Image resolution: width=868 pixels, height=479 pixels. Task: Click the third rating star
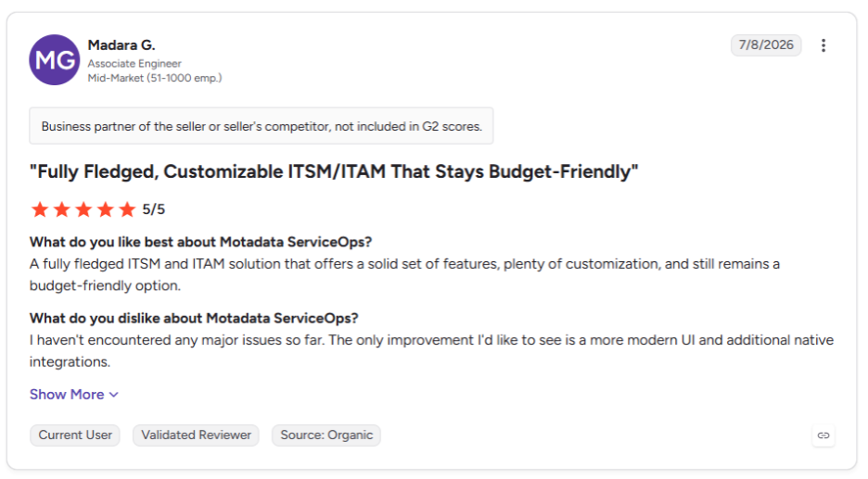click(x=83, y=209)
